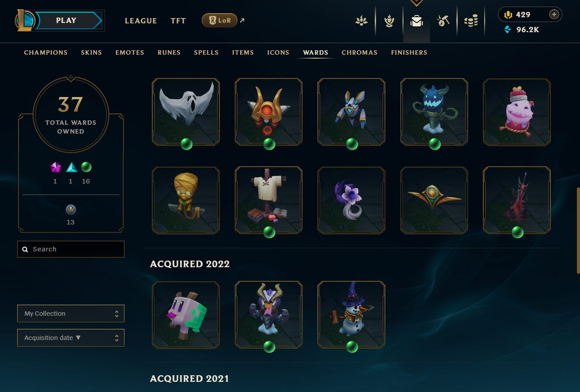Launch Legends of Runeterra via LoR button
Viewport: 580px width, 392px height.
pos(219,20)
